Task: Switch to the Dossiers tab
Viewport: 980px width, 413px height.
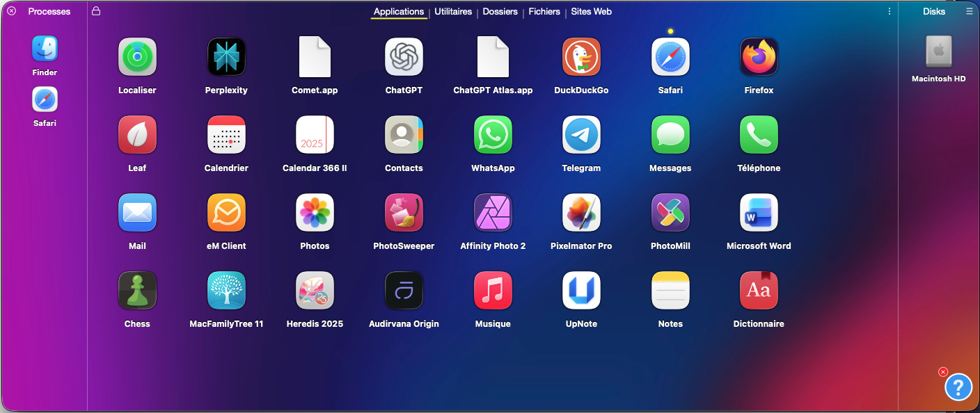Action: tap(500, 12)
